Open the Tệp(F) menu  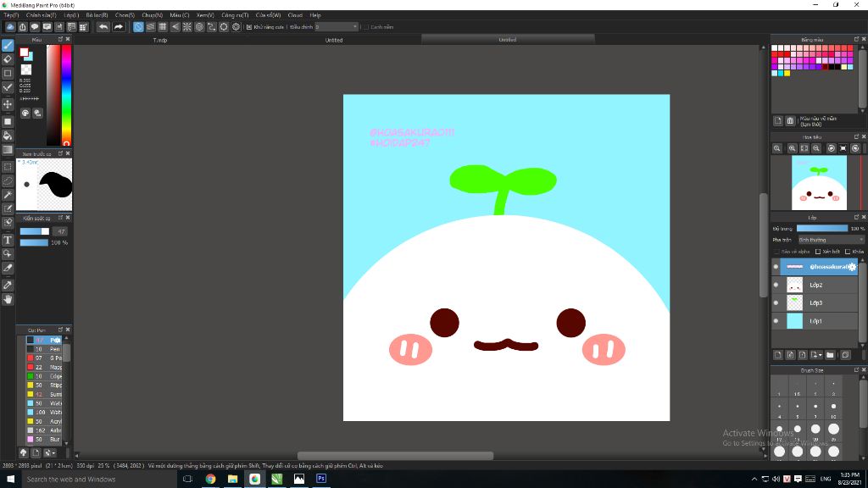click(11, 15)
